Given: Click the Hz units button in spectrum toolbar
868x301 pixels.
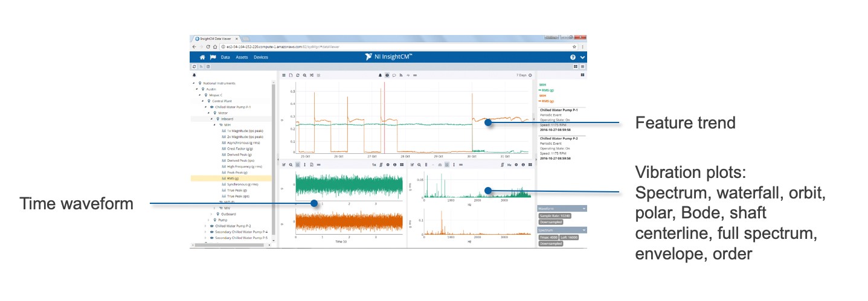Looking at the screenshot, I should coord(509,164).
